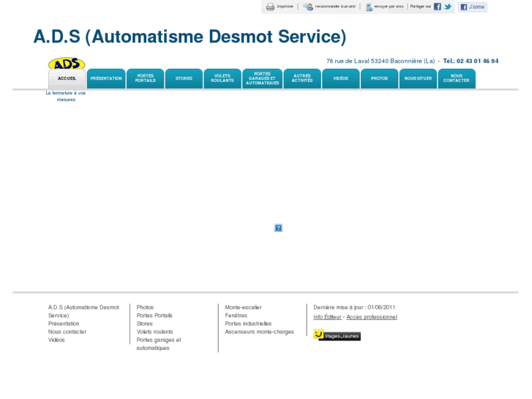
Task: Open the footer Volets roulants link
Action: pos(154,332)
